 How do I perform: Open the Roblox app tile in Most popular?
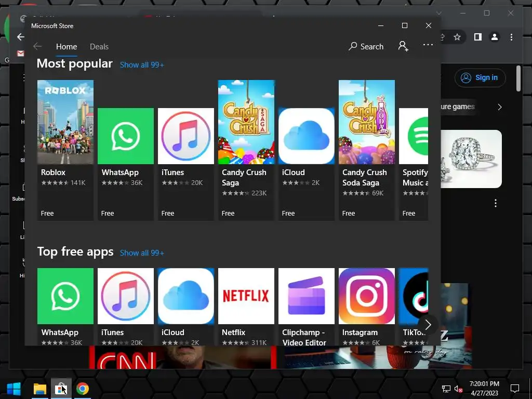pyautogui.click(x=65, y=150)
